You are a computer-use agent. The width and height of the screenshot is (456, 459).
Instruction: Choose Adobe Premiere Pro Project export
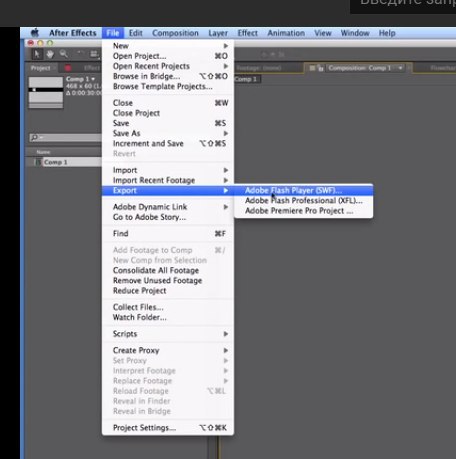(x=303, y=211)
